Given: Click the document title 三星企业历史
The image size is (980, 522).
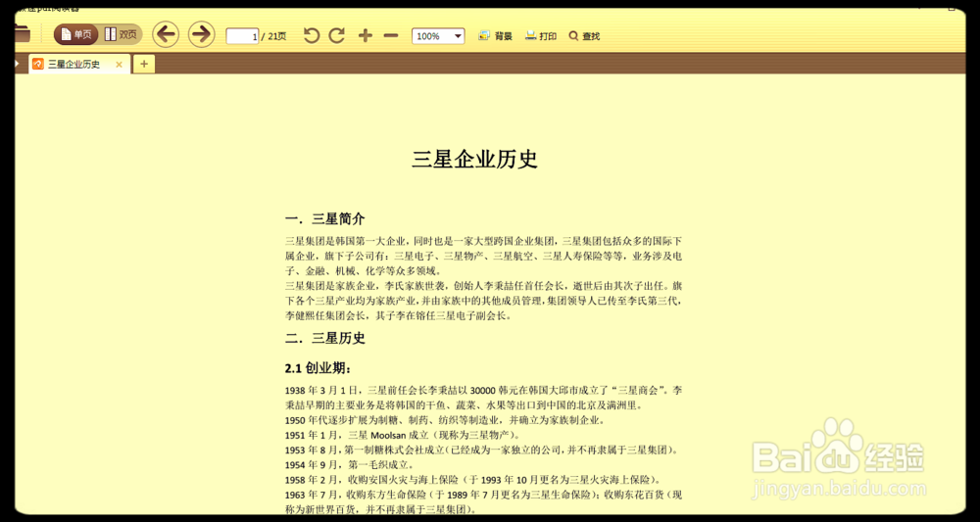Looking at the screenshot, I should point(474,160).
